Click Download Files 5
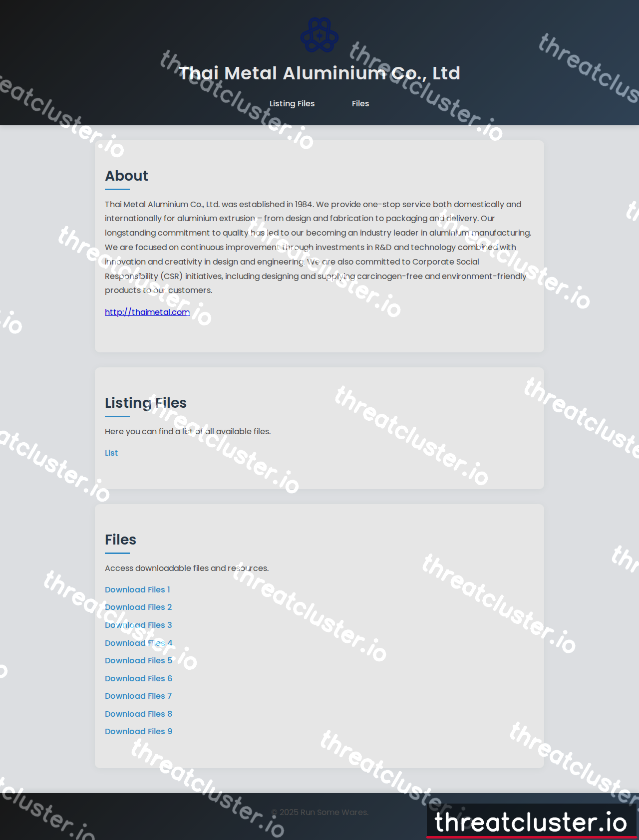 click(x=138, y=660)
